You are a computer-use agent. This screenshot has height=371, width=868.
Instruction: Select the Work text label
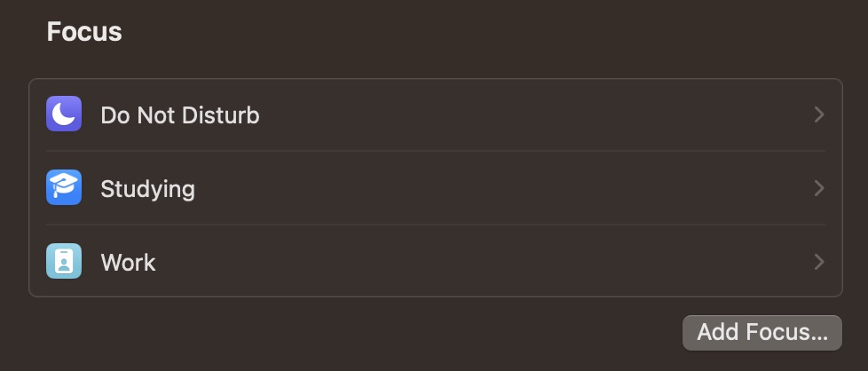coord(128,263)
